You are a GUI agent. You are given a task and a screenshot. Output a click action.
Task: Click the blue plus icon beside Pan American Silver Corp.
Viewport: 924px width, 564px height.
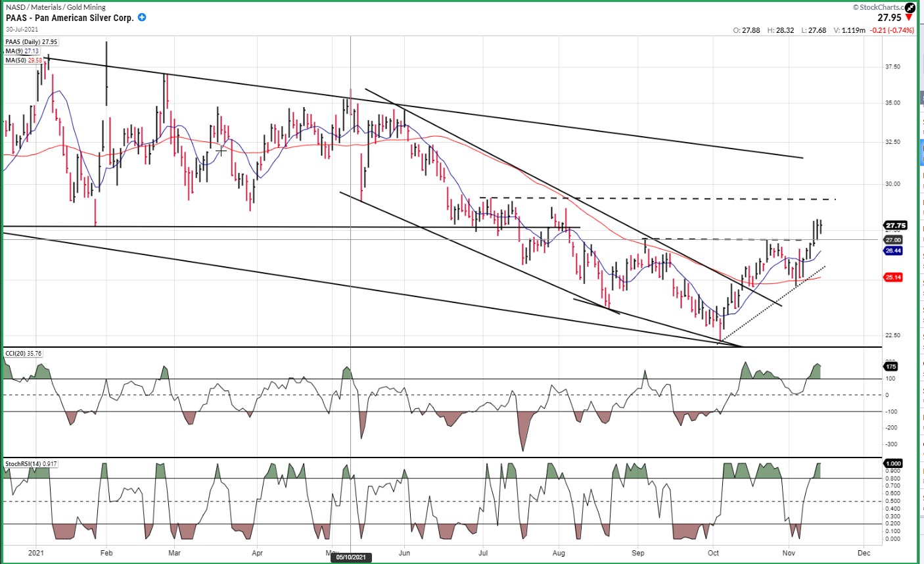pyautogui.click(x=143, y=18)
